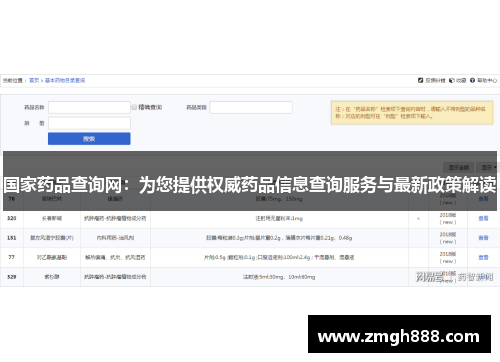
Task: Select the row number "328" cell
Action: tap(12, 218)
